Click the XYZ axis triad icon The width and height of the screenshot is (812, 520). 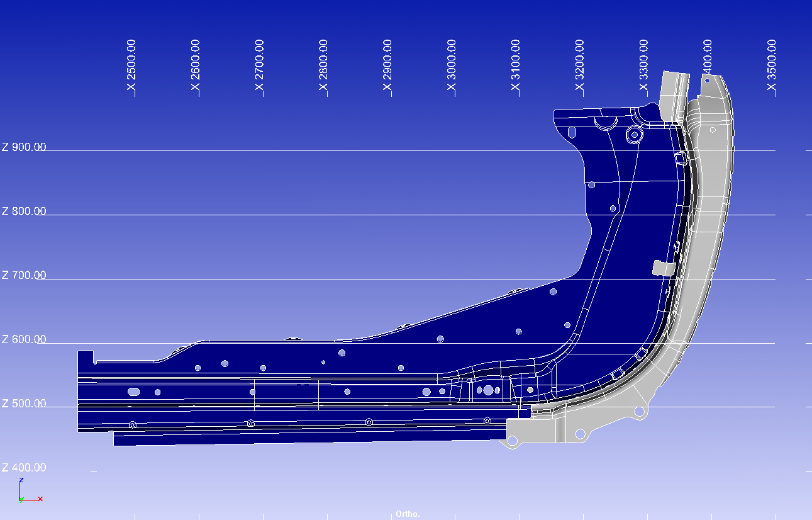(x=28, y=491)
